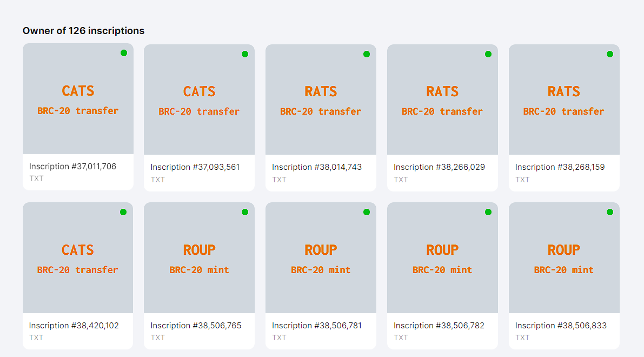Viewport: 644px width, 357px height.
Task: Select Inscription #38,506,833 link text
Action: [561, 326]
